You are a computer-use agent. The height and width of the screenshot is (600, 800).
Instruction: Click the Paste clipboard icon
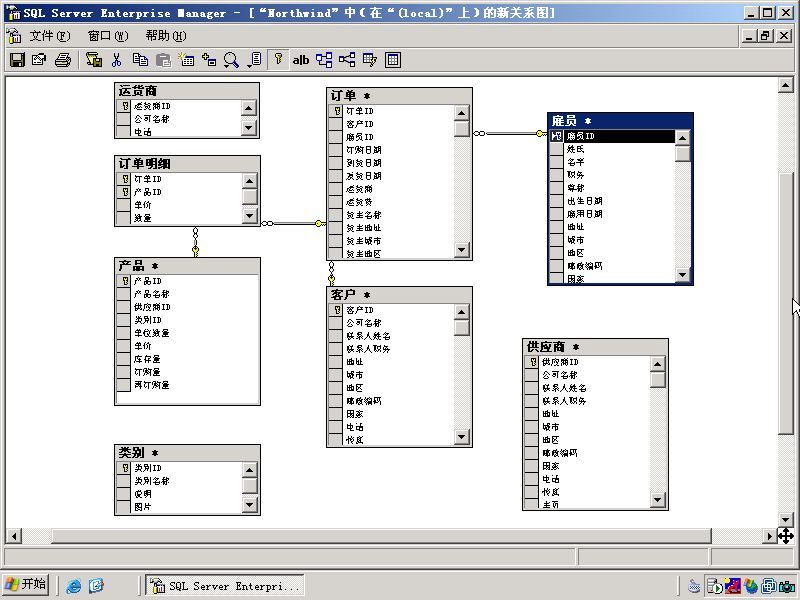[x=163, y=60]
